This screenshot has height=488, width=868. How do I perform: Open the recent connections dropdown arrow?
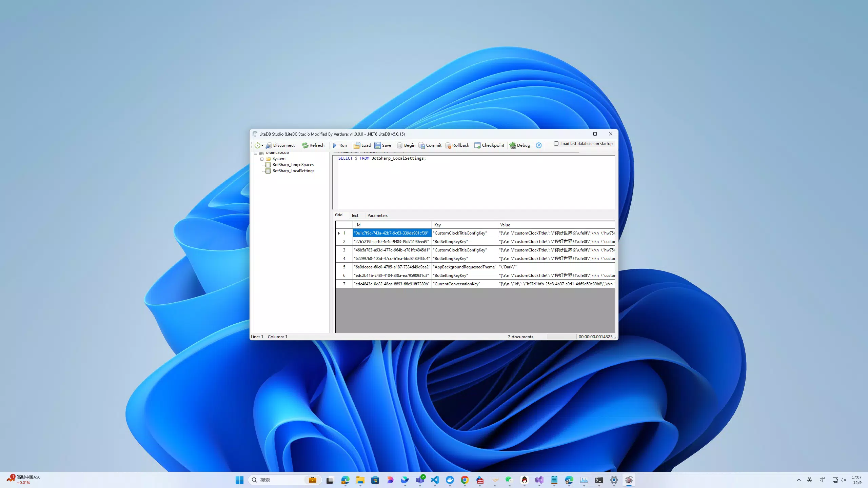pos(262,146)
